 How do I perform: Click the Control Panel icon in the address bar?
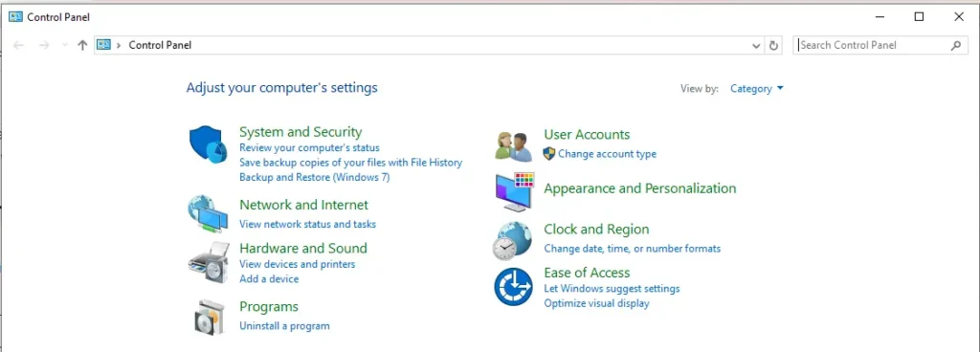pyautogui.click(x=103, y=44)
